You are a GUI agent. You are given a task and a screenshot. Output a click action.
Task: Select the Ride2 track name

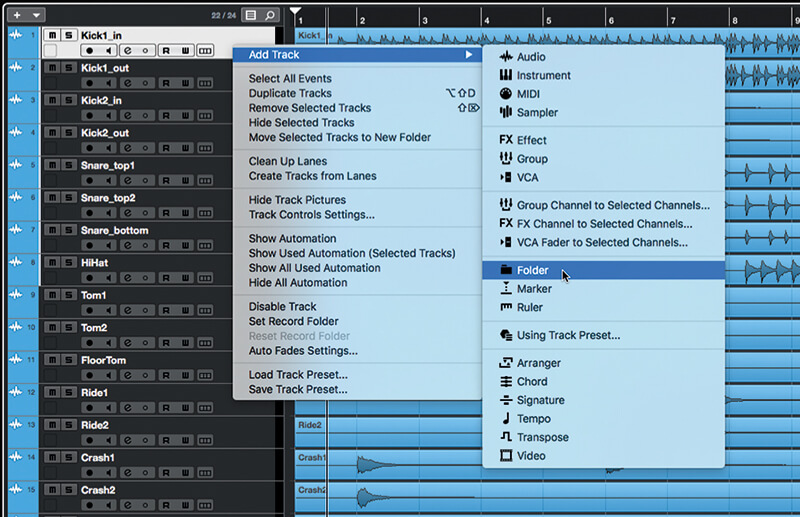coord(95,425)
